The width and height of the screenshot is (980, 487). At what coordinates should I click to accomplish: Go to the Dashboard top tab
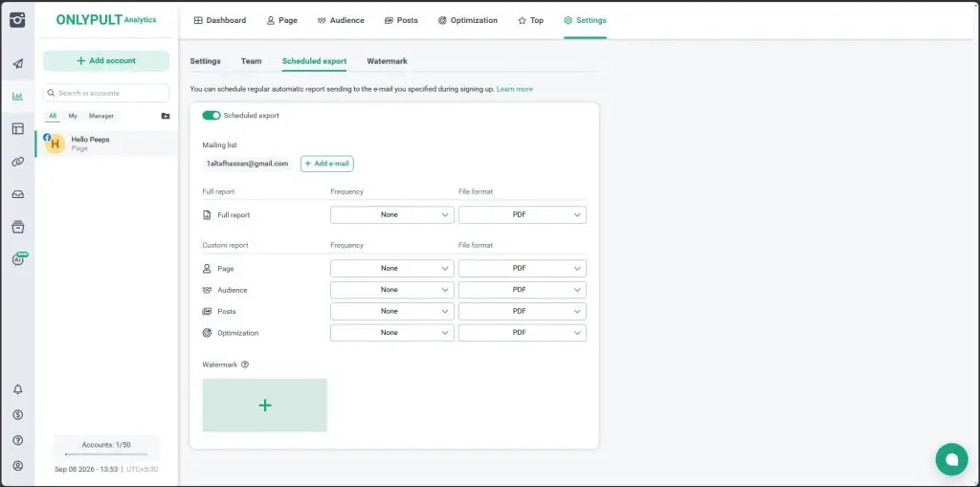coord(220,20)
